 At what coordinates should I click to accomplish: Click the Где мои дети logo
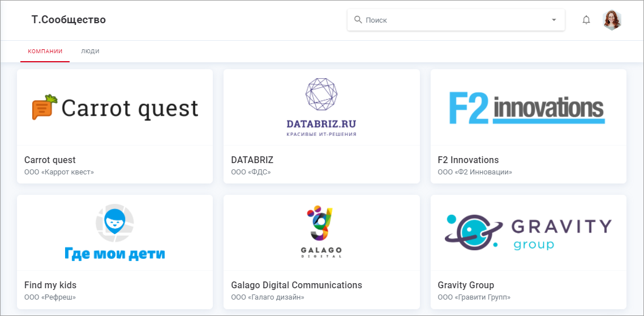(x=115, y=233)
